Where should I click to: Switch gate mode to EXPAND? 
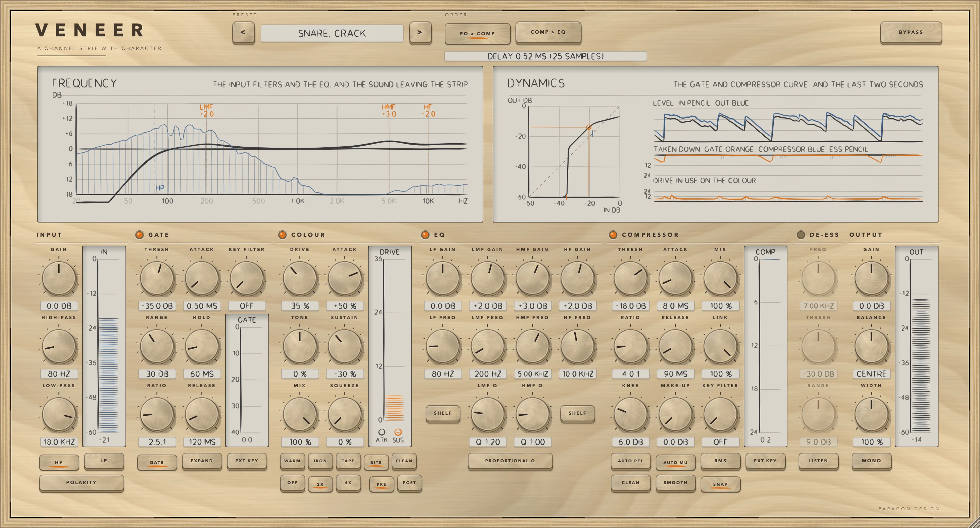pyautogui.click(x=202, y=461)
